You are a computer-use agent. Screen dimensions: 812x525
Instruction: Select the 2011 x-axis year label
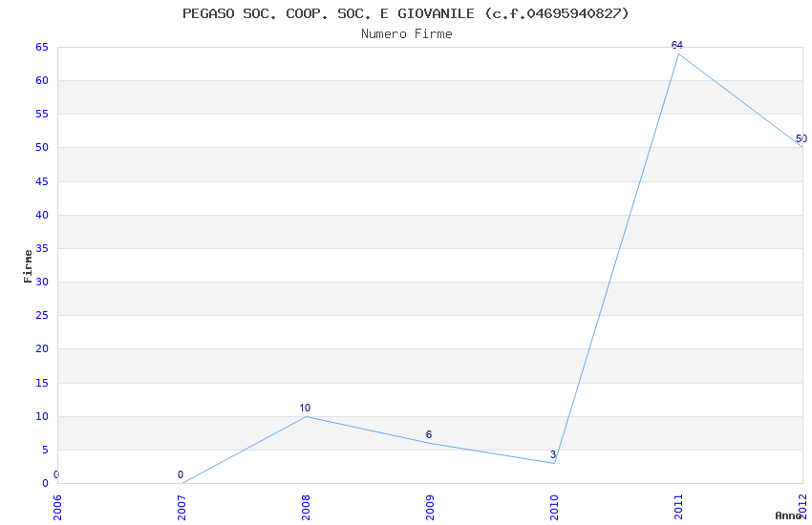(x=678, y=508)
